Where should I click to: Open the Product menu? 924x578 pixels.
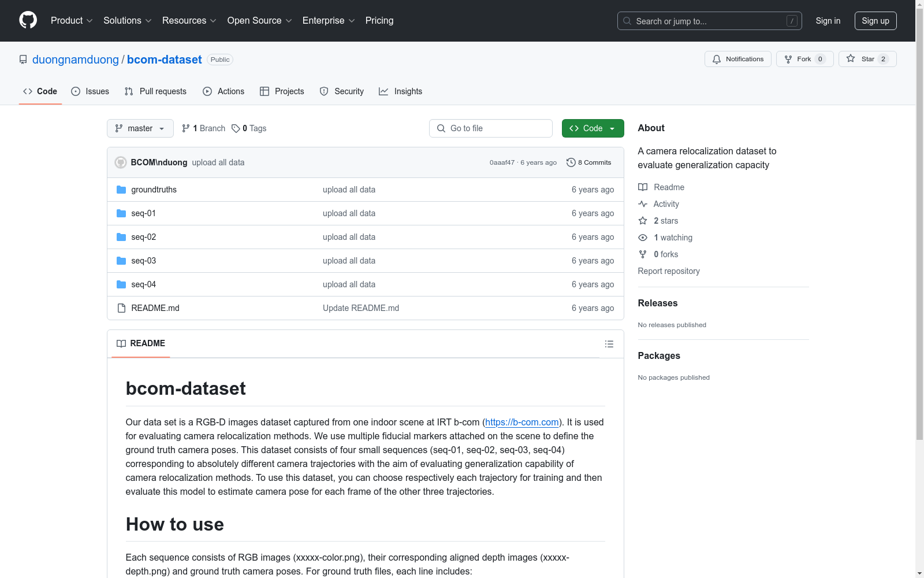point(72,20)
